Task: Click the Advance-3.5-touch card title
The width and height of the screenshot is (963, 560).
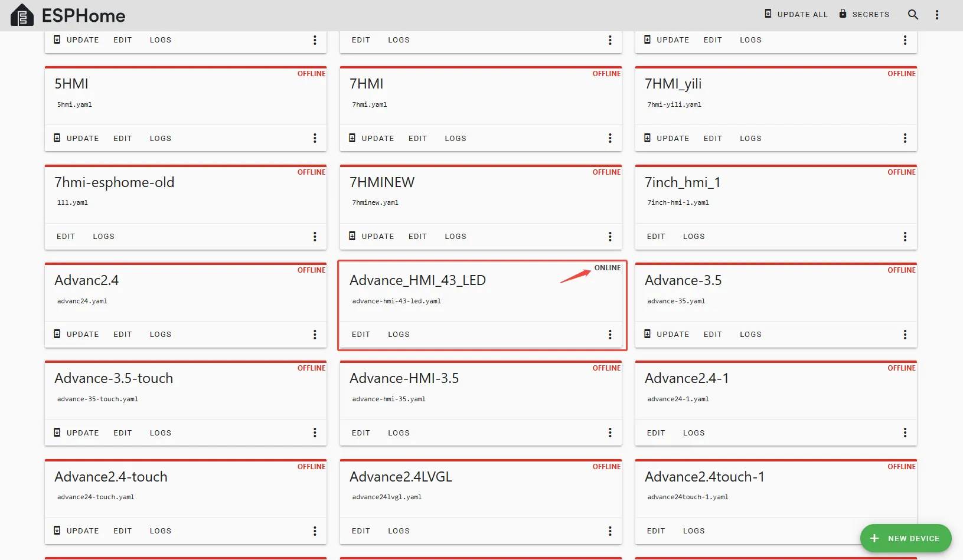Action: tap(114, 378)
